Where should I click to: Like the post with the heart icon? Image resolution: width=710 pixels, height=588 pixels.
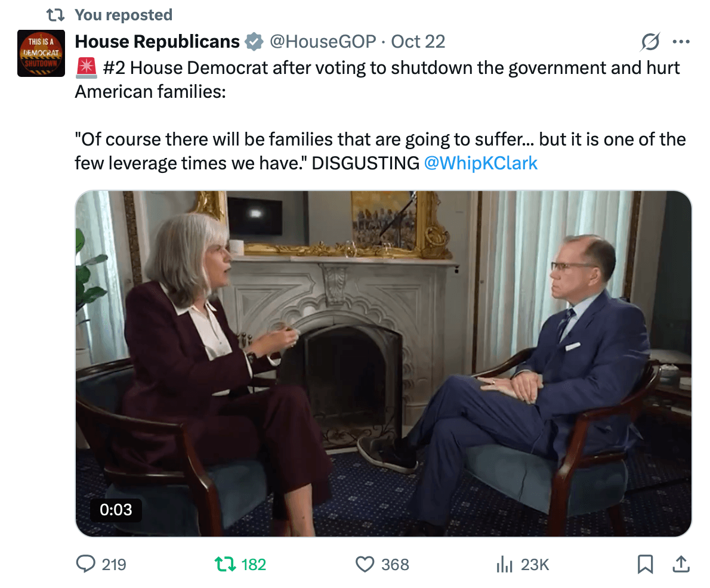[364, 564]
